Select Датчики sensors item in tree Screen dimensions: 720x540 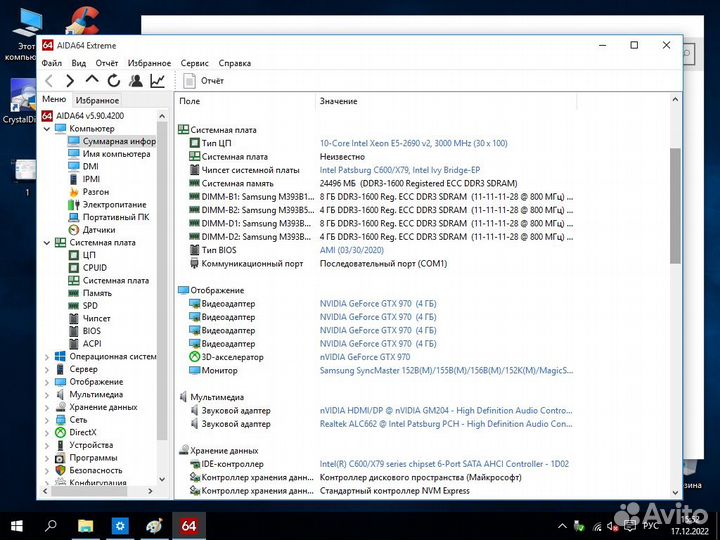(x=98, y=230)
